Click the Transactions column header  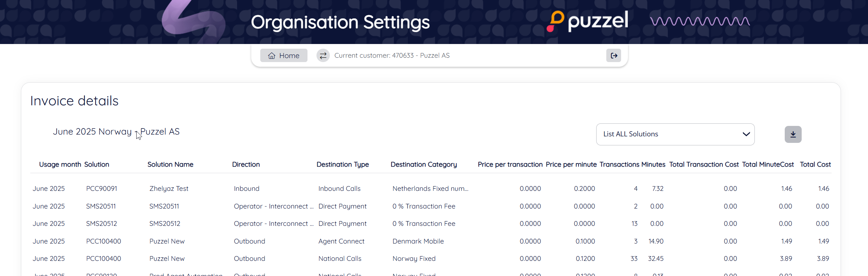pos(619,165)
